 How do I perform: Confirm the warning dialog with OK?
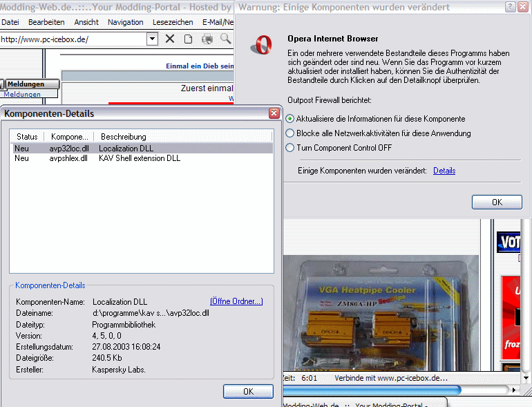point(497,202)
